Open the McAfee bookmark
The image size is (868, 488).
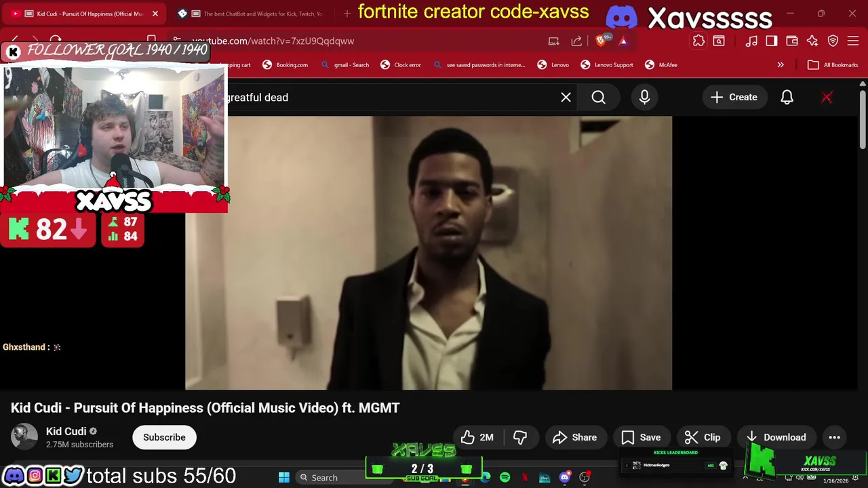[x=661, y=65]
